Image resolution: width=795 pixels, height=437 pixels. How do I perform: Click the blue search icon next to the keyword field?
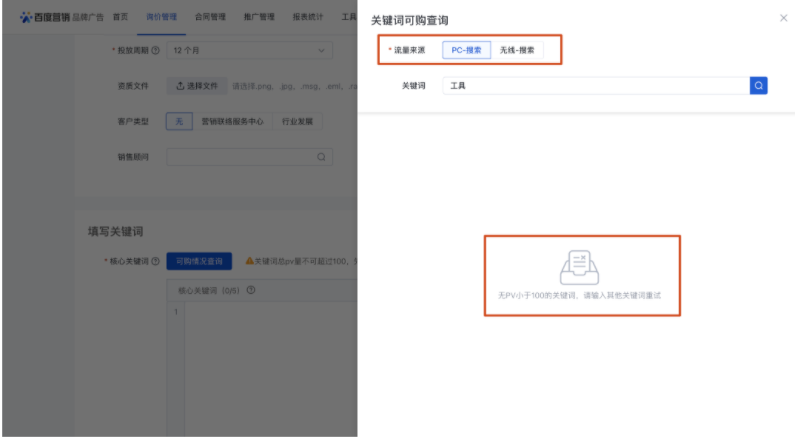pos(758,86)
